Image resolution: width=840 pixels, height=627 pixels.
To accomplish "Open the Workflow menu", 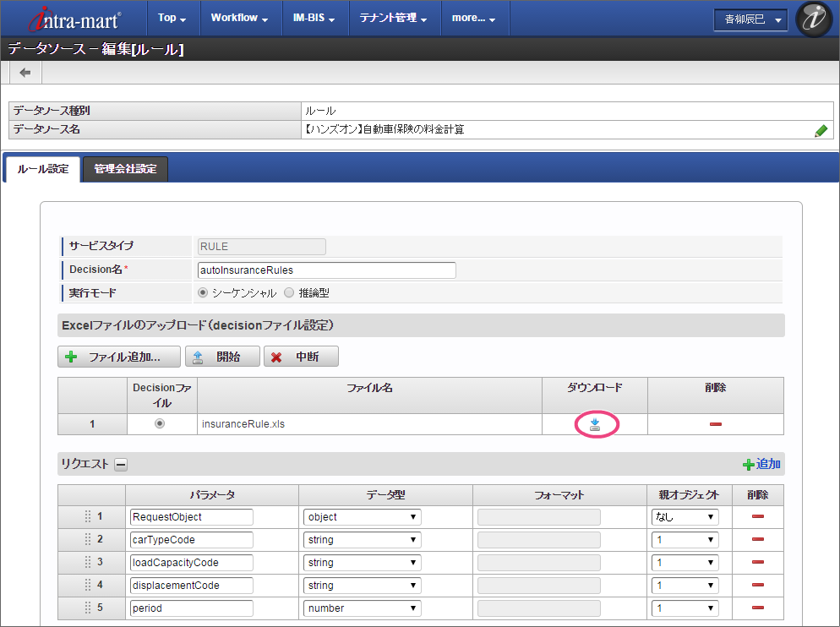I will pyautogui.click(x=239, y=18).
